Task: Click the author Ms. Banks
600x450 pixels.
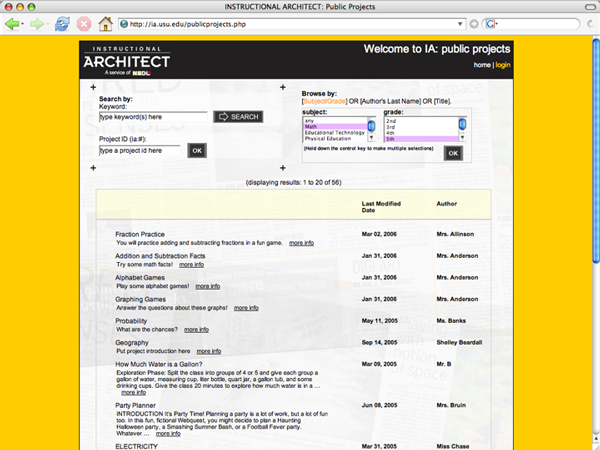Action: pos(451,321)
